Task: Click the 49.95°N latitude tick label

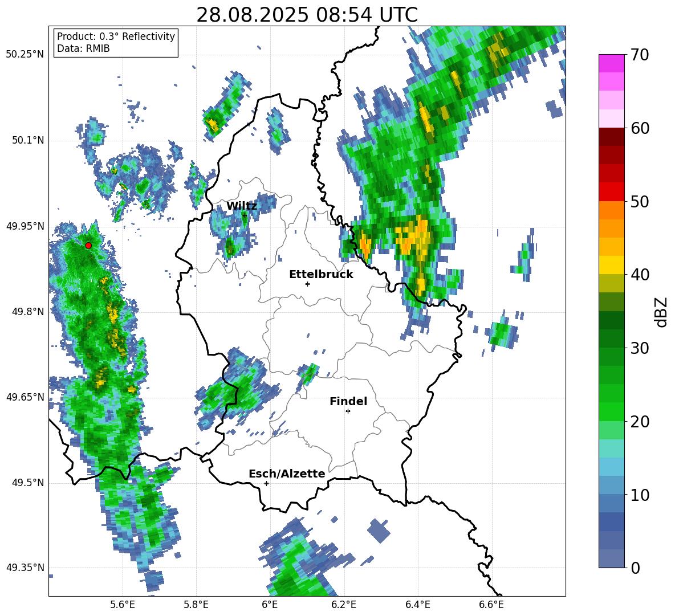Action: click(x=25, y=226)
